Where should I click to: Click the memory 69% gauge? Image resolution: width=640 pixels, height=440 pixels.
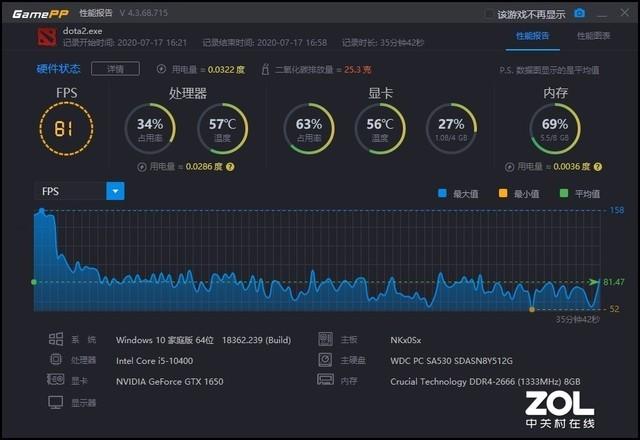[555, 129]
